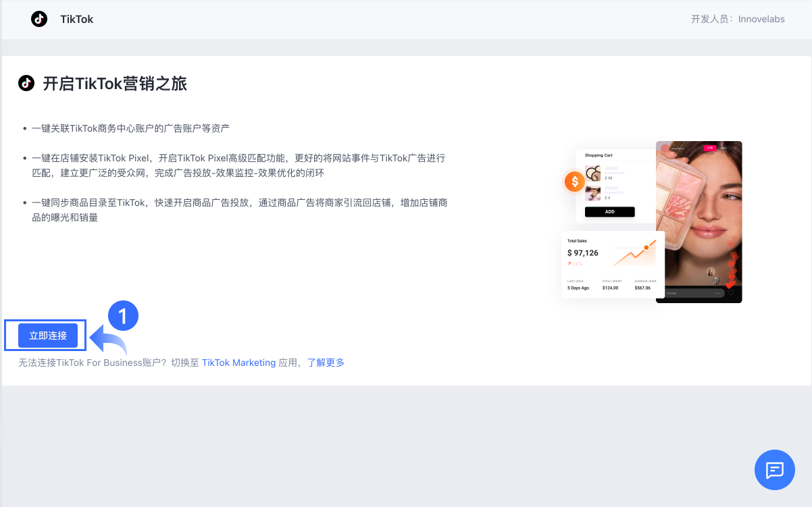Click the TikTok app name in the header
This screenshot has width=812, height=507.
tap(77, 19)
